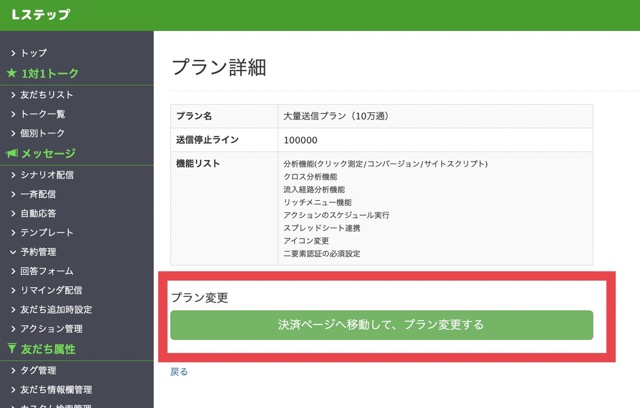Image resolution: width=640 pixels, height=408 pixels.
Task: Open 自動応答 settings
Action: tap(39, 213)
